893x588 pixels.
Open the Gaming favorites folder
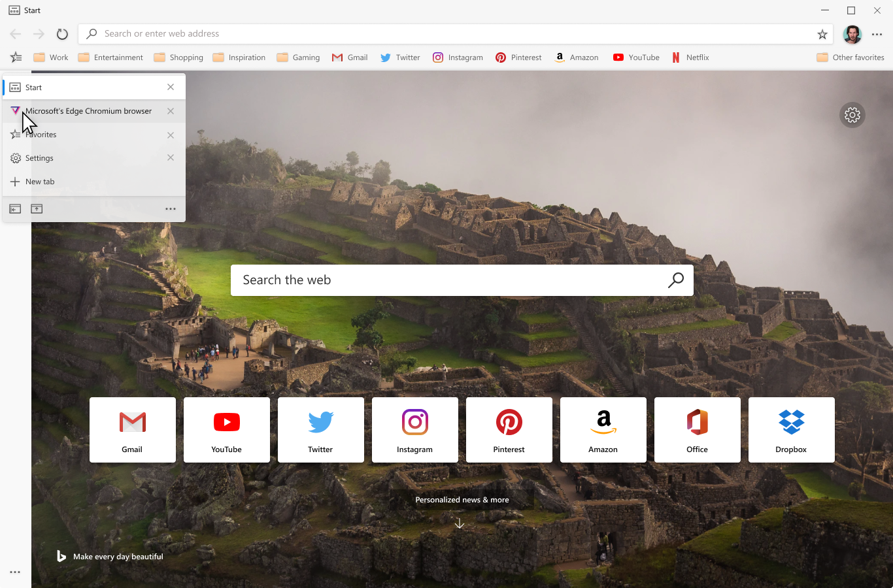point(298,57)
